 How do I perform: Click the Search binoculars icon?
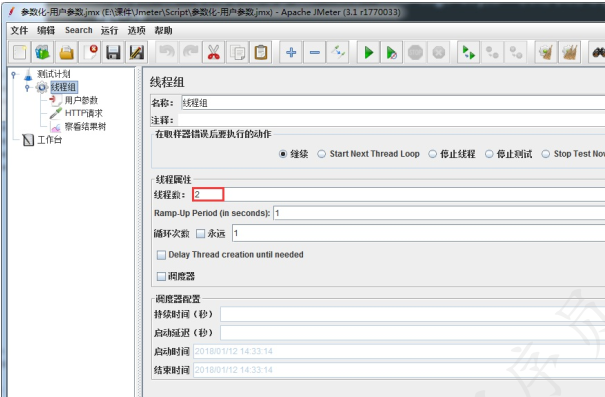[597, 52]
